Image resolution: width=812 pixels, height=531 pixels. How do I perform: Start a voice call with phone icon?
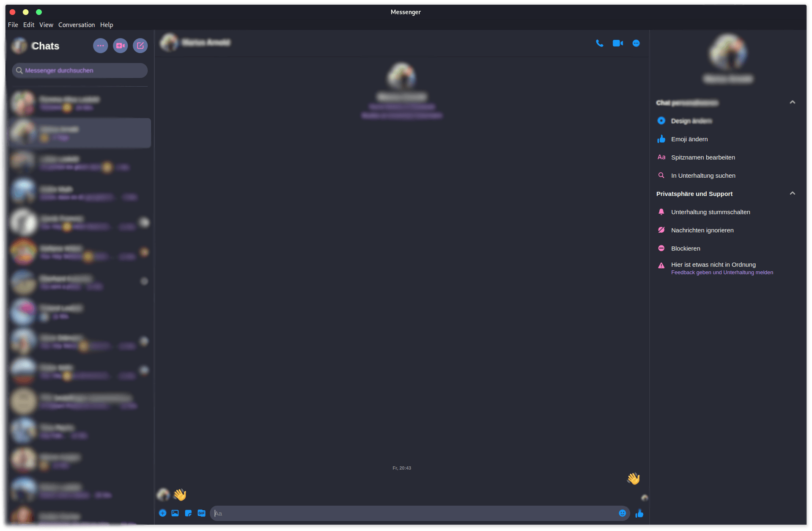599,43
